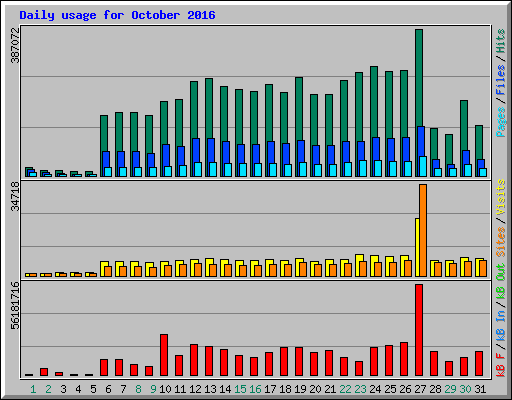
Task: Click the green hits bar for day 6
Action: point(104,133)
